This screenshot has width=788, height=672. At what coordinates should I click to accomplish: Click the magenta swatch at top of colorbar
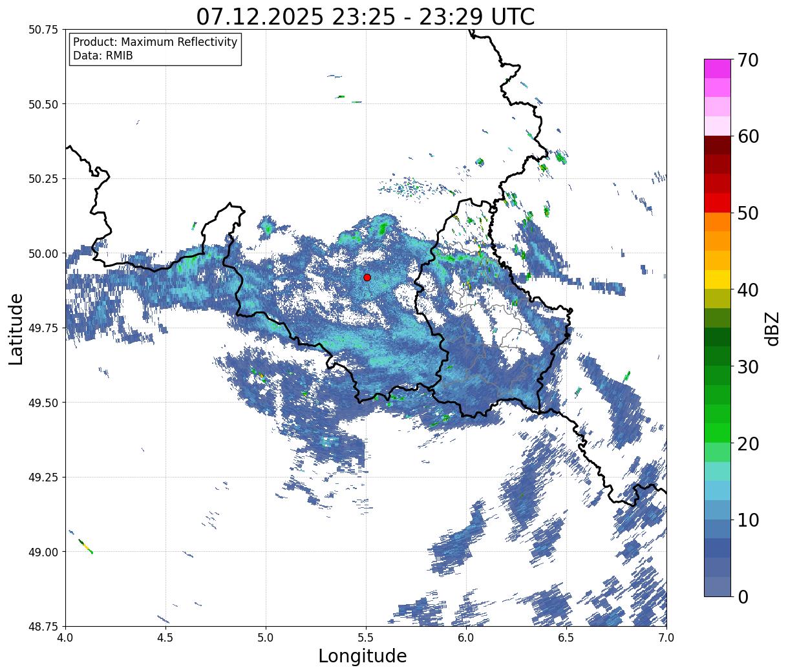point(718,68)
